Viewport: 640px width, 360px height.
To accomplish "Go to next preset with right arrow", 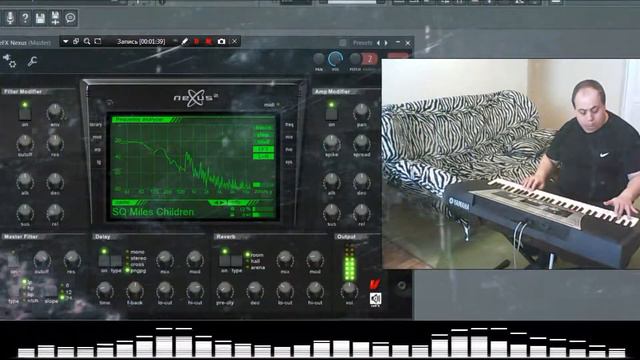I will tap(386, 42).
